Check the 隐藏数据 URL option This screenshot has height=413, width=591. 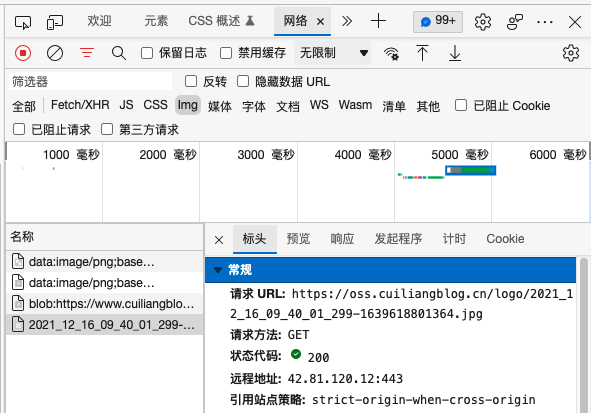pos(243,81)
